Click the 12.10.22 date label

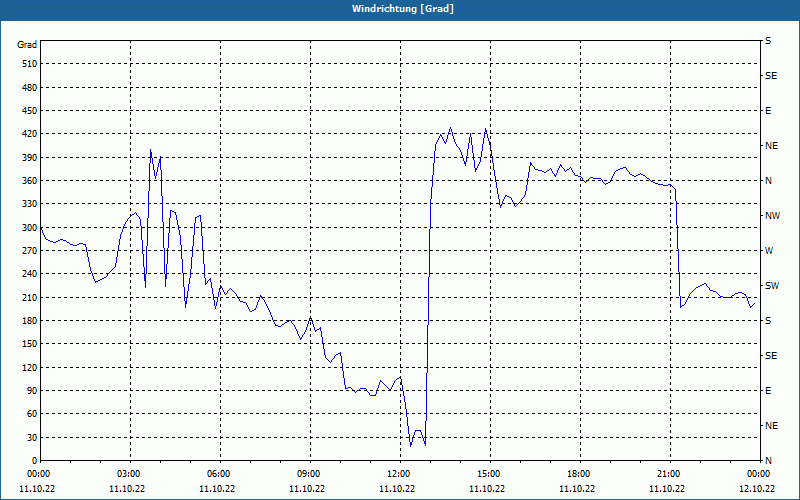(x=757, y=489)
